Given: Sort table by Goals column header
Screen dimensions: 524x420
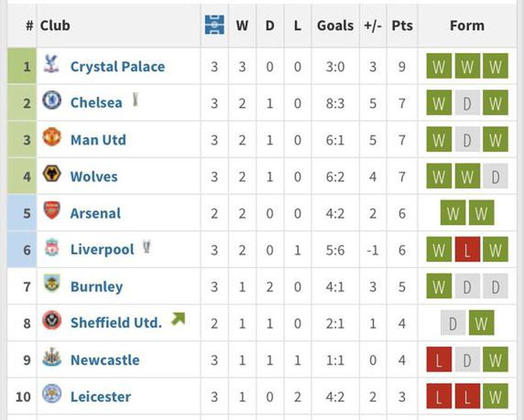Looking at the screenshot, I should [x=335, y=26].
